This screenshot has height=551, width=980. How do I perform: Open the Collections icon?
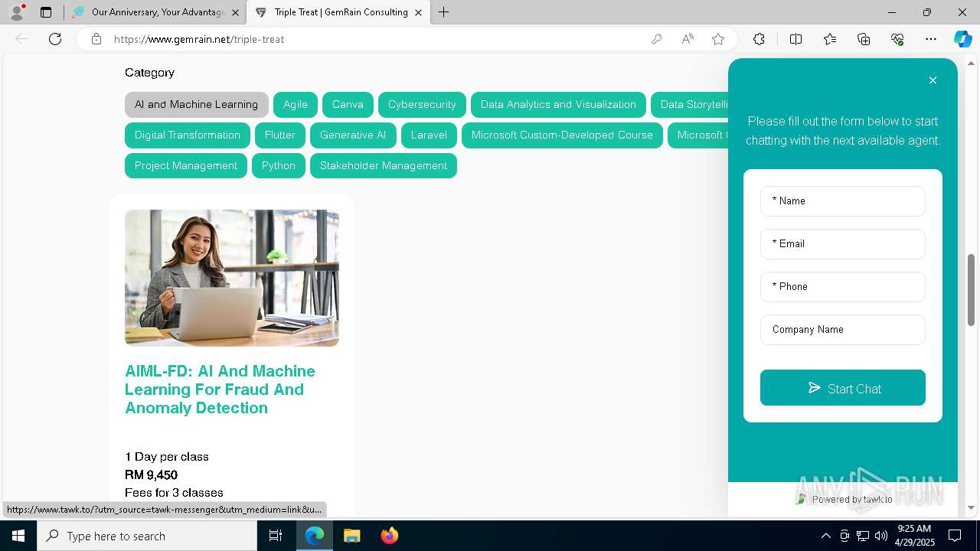click(x=864, y=39)
